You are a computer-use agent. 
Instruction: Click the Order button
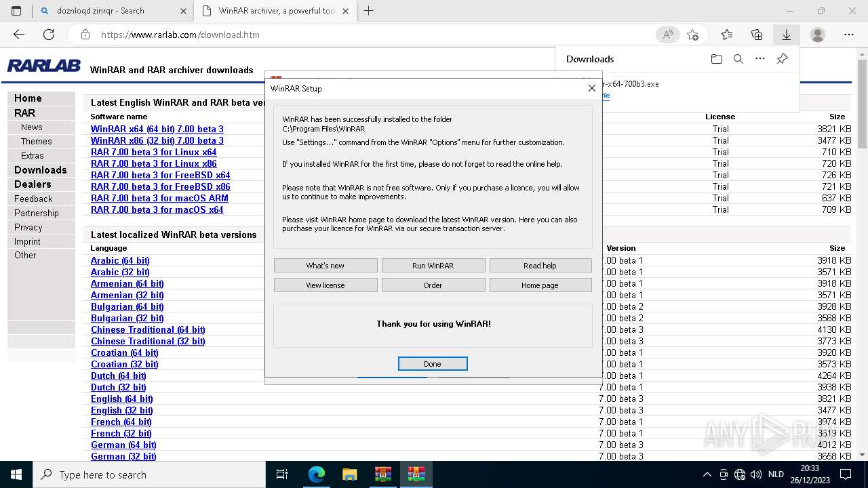coord(433,285)
